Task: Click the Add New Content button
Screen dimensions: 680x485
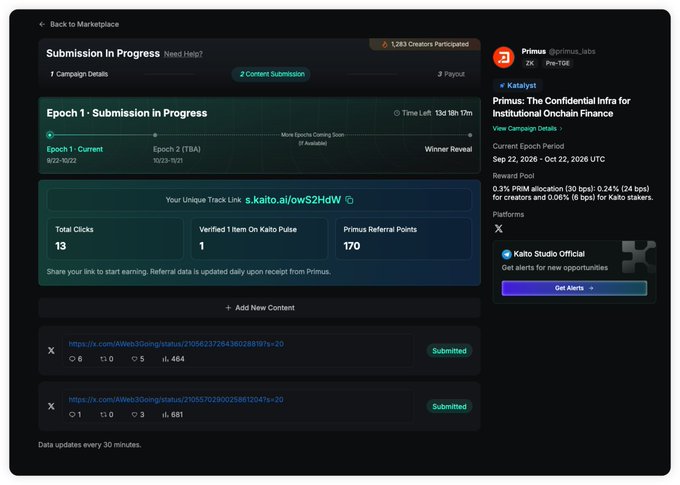Action: click(259, 308)
